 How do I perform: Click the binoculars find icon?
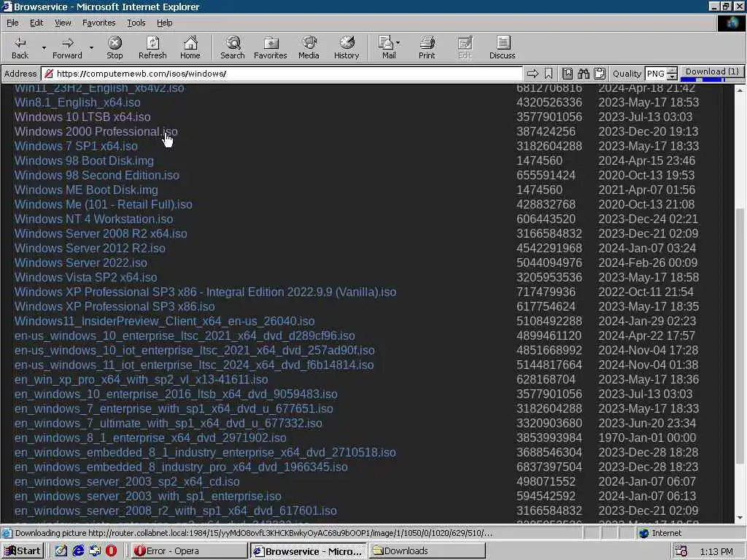pos(584,74)
